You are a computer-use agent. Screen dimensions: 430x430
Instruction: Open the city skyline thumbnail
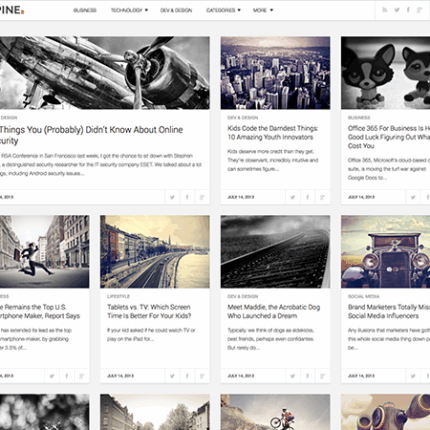click(275, 73)
